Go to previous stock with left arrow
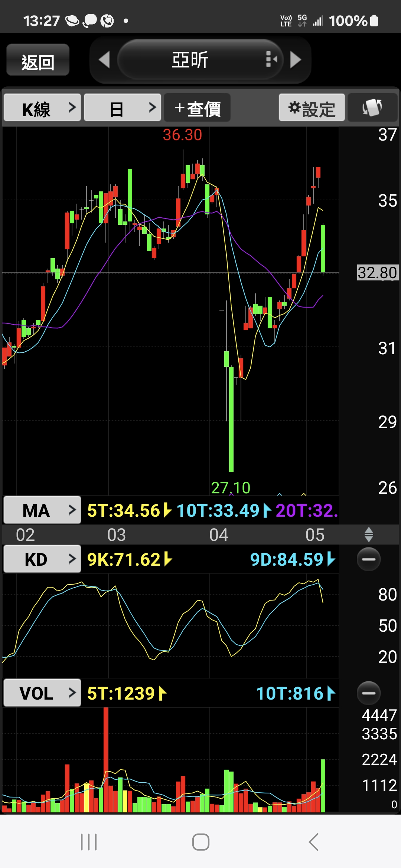 tap(104, 60)
